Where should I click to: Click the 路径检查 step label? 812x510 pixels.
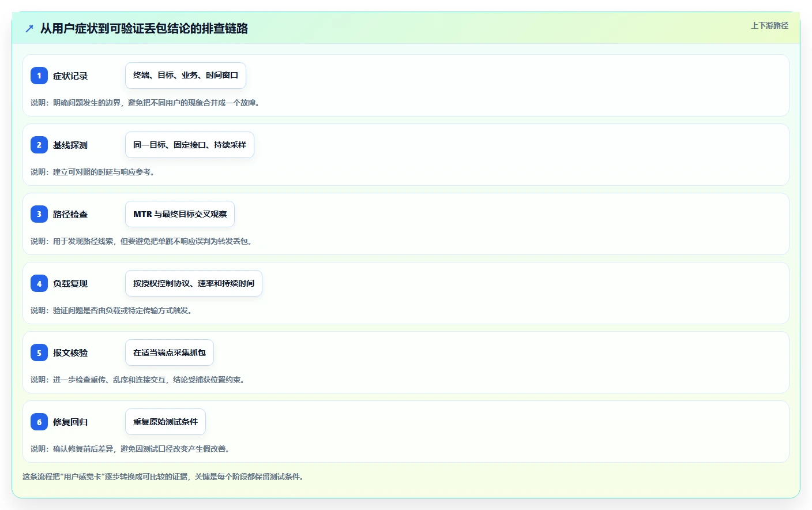coord(70,214)
